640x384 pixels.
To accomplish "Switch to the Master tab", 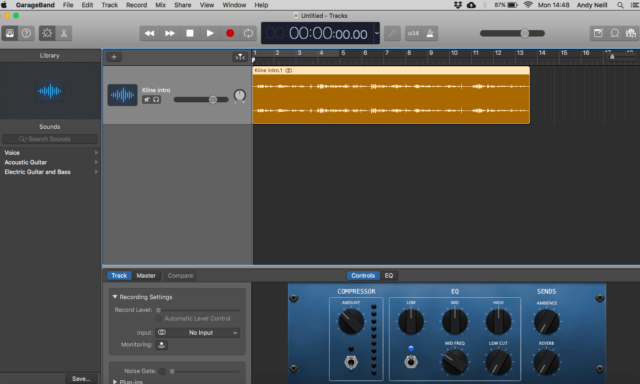I will (146, 275).
